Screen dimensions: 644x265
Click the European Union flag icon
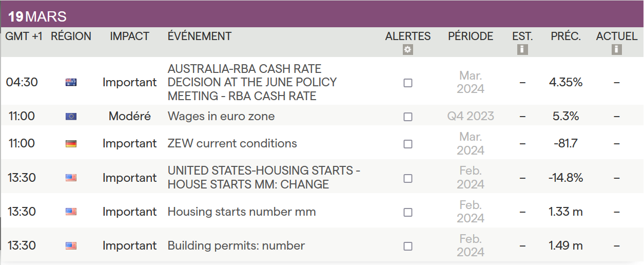[x=71, y=117]
